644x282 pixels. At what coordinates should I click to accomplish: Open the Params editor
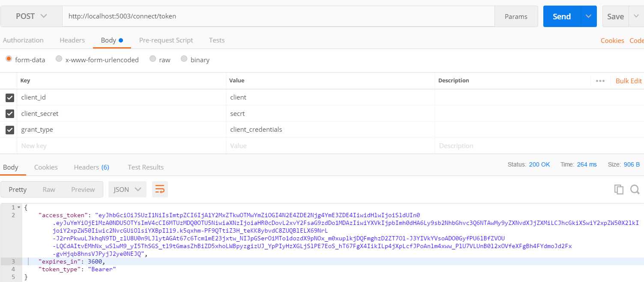[x=516, y=16]
